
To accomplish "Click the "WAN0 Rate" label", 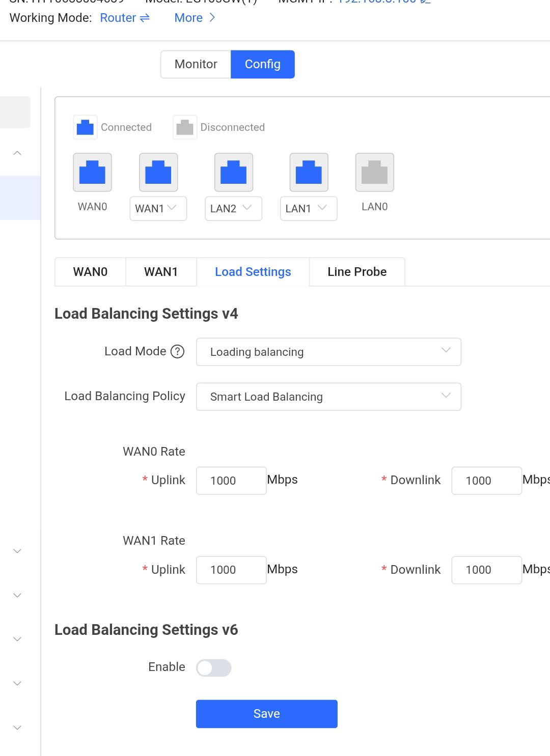I will [154, 452].
